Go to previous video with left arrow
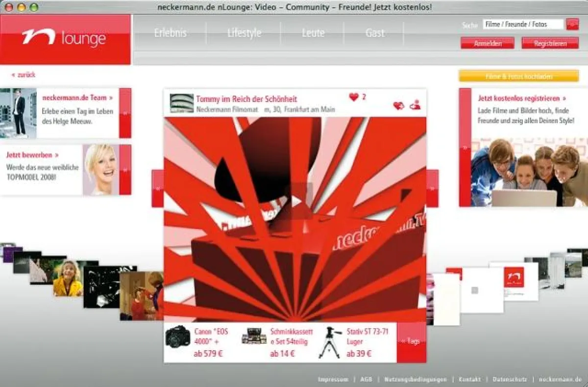Screen dimensions: 588x387 pos(158,188)
